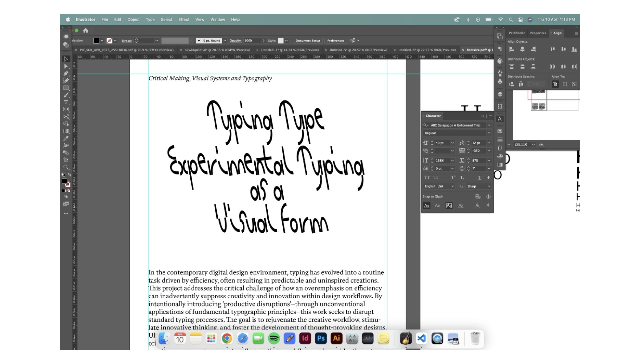Viewport: 640px width, 364px height.
Task: Open Navigator zoom 123.11% dropdown
Action: pos(533,145)
